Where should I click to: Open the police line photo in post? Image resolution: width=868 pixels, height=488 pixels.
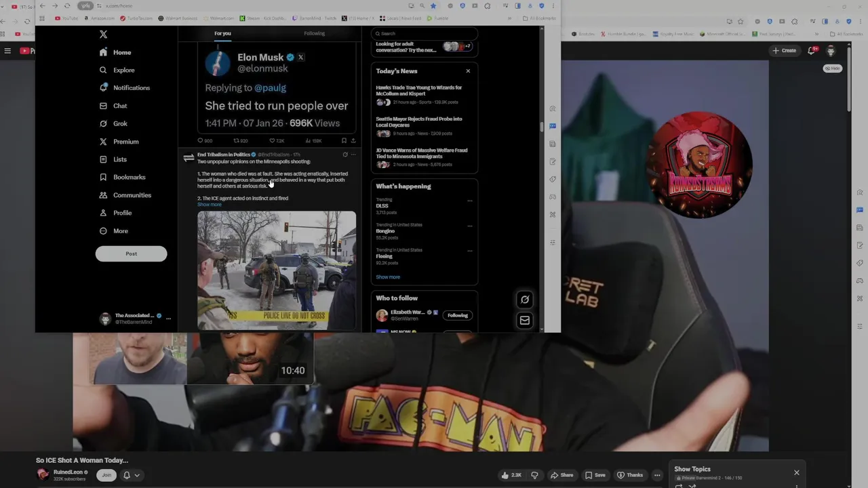point(277,270)
